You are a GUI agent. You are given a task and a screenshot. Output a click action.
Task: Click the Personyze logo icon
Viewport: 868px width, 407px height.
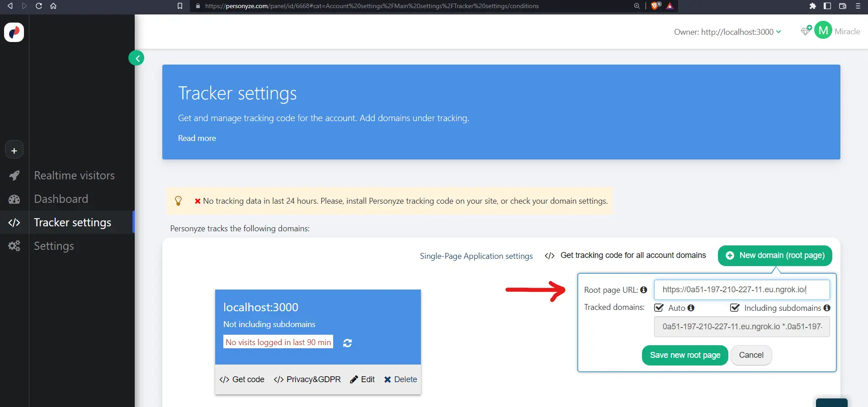[x=14, y=32]
